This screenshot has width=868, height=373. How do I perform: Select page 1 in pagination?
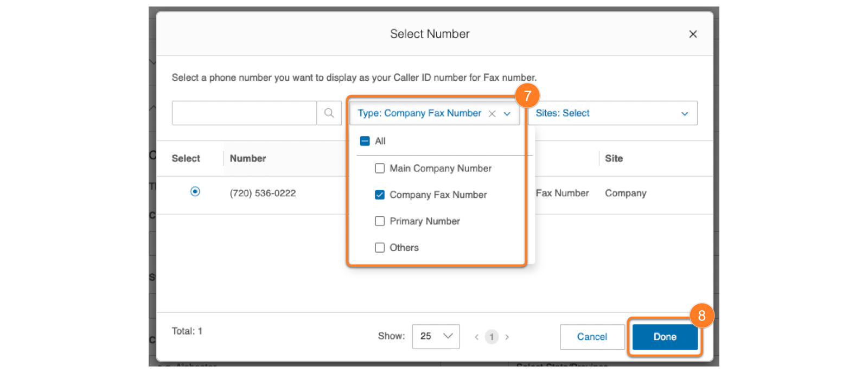pos(492,337)
